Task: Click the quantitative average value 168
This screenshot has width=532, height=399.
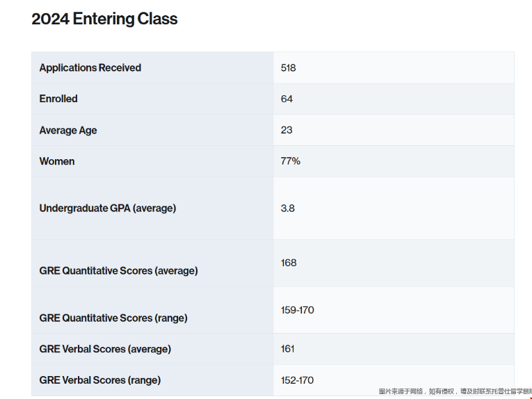Action: click(289, 263)
